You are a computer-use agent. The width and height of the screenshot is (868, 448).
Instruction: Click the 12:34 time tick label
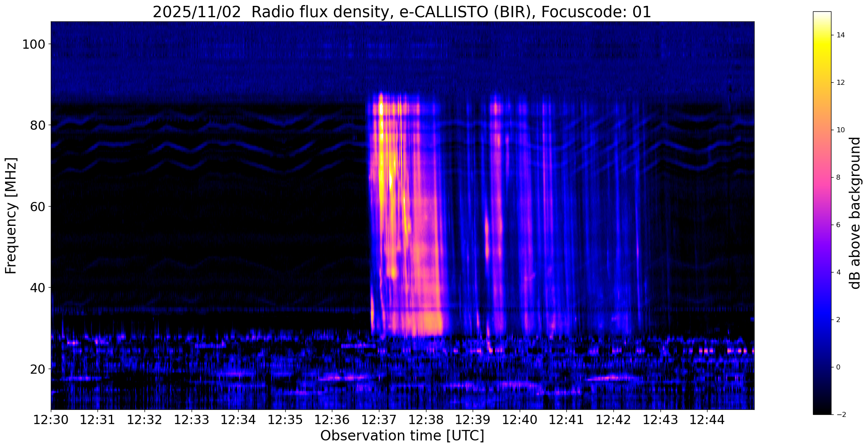pos(239,420)
